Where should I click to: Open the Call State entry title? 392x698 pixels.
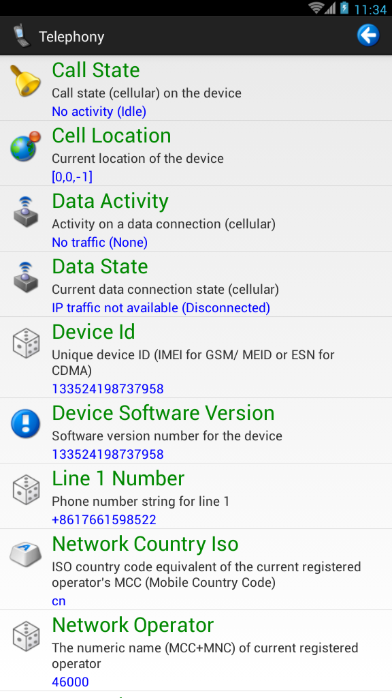(x=96, y=70)
